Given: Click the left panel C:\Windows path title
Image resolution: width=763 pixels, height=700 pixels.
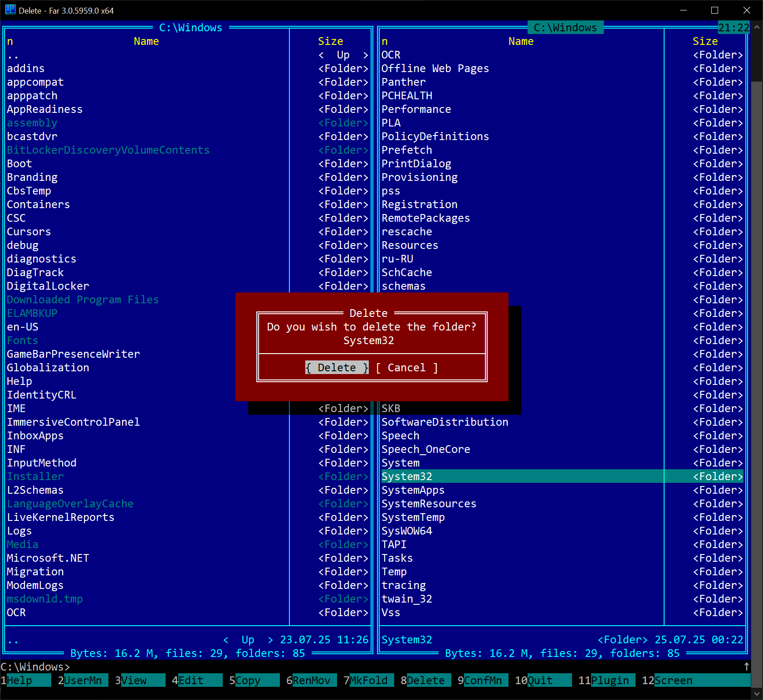Looking at the screenshot, I should click(191, 28).
